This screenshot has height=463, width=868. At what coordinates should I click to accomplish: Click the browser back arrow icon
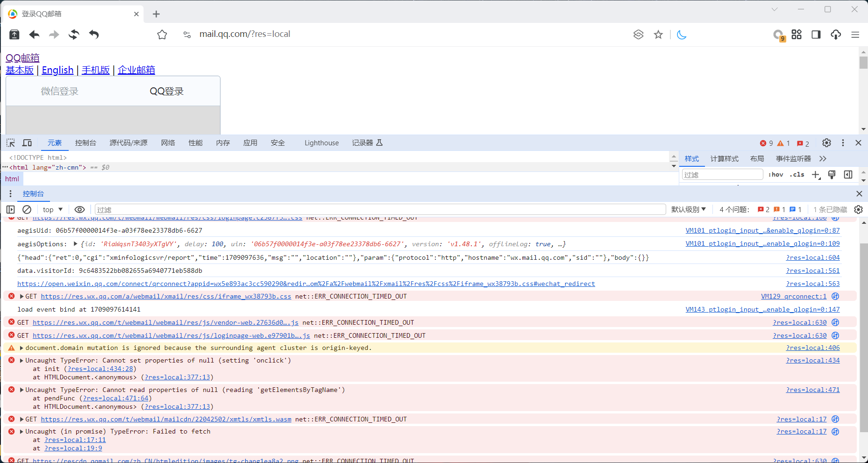point(34,35)
